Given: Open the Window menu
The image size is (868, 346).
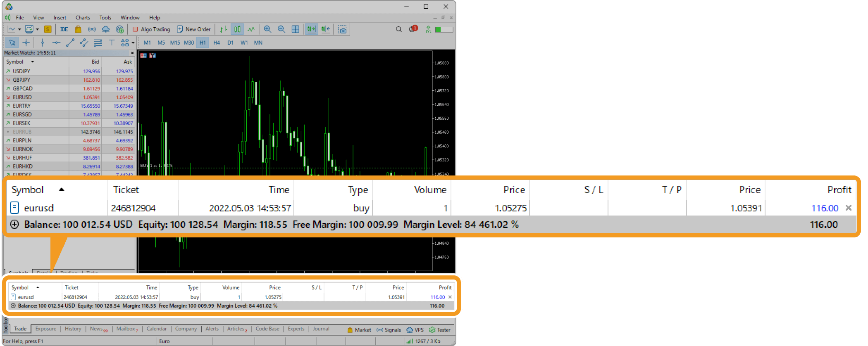Looking at the screenshot, I should click(x=130, y=18).
